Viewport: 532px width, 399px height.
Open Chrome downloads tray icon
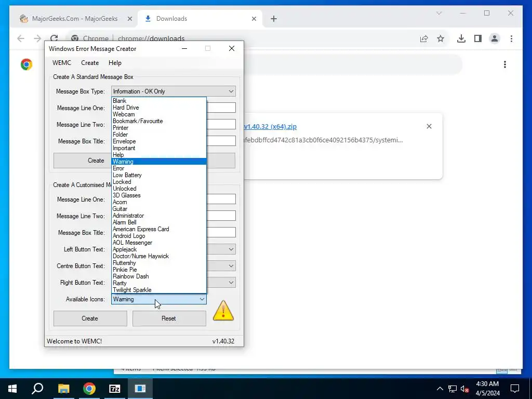pyautogui.click(x=461, y=38)
